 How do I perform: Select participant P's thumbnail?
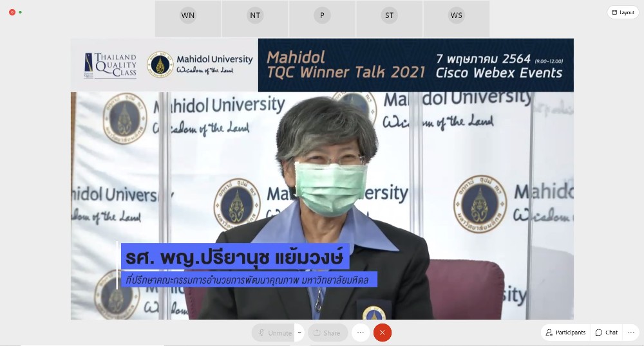pyautogui.click(x=322, y=15)
